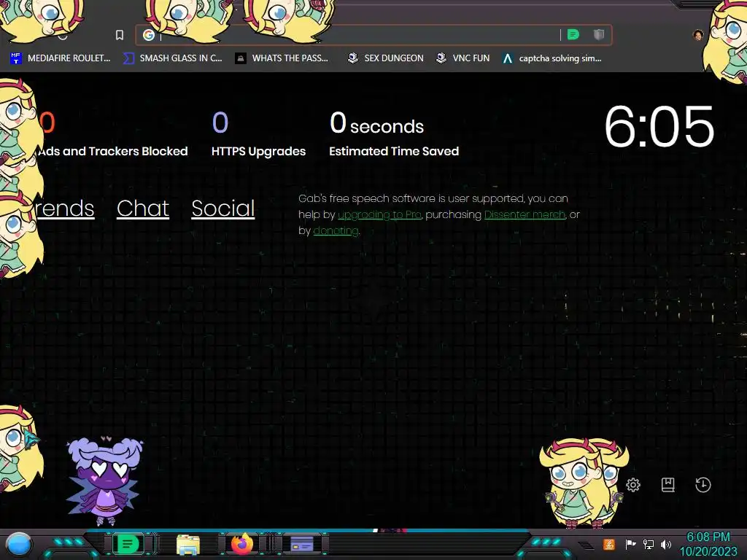Open the Chat link
747x560 pixels.
143,208
